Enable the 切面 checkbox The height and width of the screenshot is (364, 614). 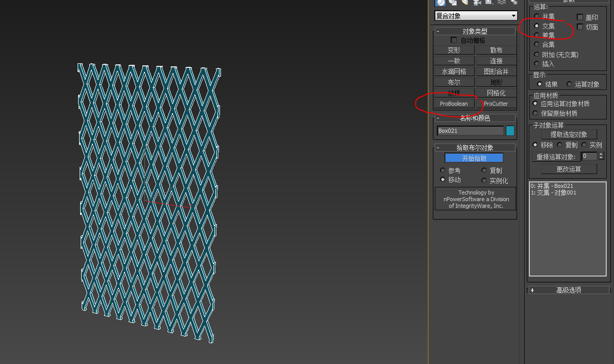[x=580, y=27]
